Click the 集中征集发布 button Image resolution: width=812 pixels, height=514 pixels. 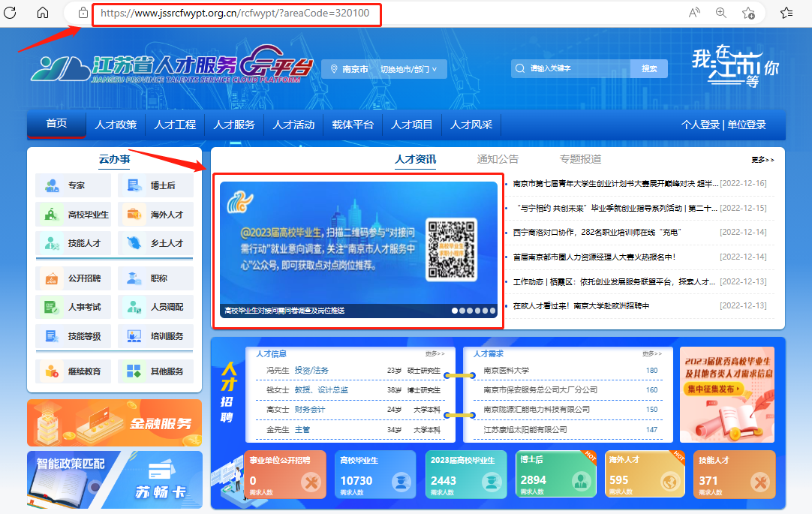tap(714, 389)
